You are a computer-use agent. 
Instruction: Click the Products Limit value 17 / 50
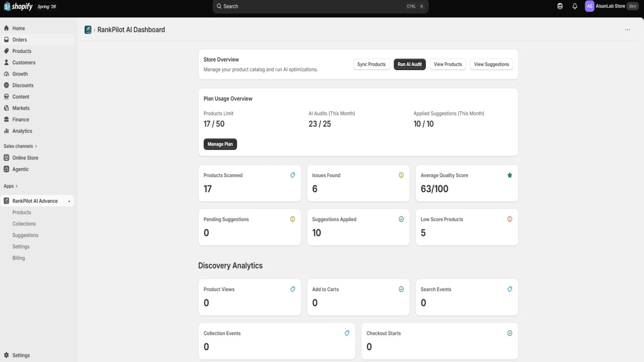point(214,124)
